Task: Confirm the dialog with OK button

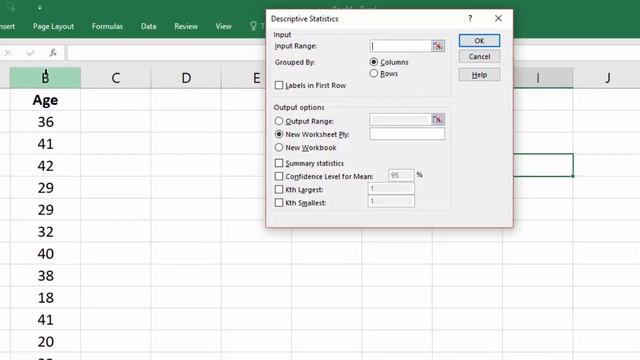Action: pyautogui.click(x=479, y=41)
